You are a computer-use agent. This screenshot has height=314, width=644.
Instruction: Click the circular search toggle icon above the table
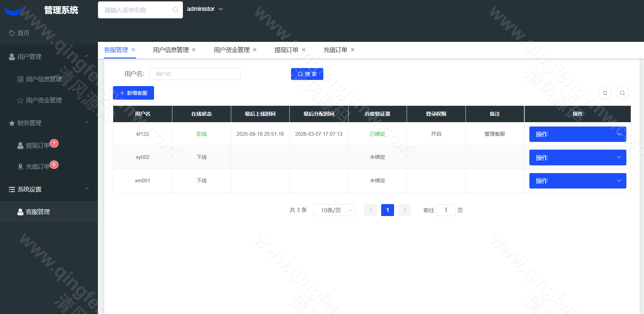[x=622, y=93]
